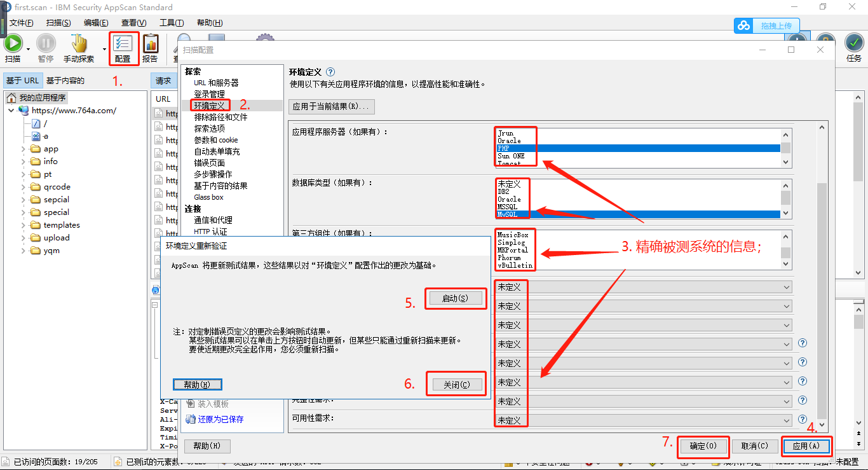The height and width of the screenshot is (470, 868).
Task: Click help icon in 可用性需求 row
Action: point(803,419)
